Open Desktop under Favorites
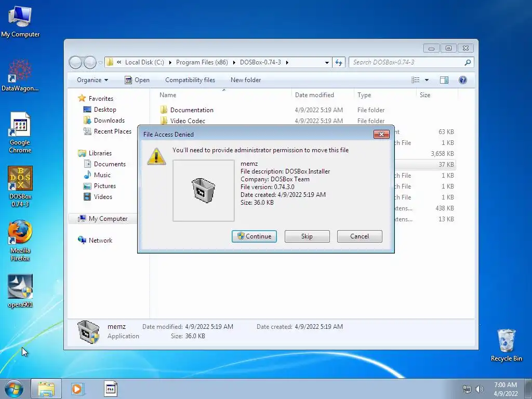The width and height of the screenshot is (532, 399). tap(100, 110)
